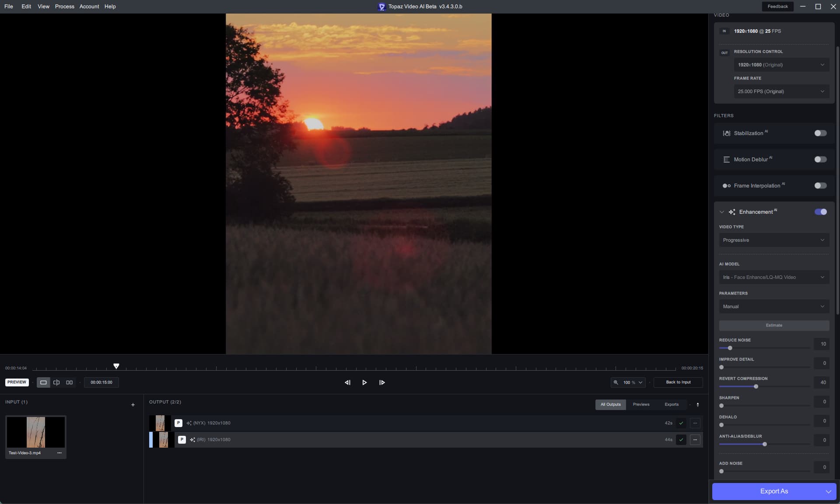
Task: Switch to the Previews tab
Action: (641, 404)
